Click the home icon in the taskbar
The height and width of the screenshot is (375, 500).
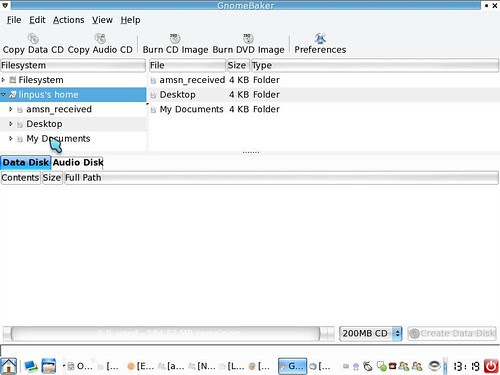click(9, 366)
